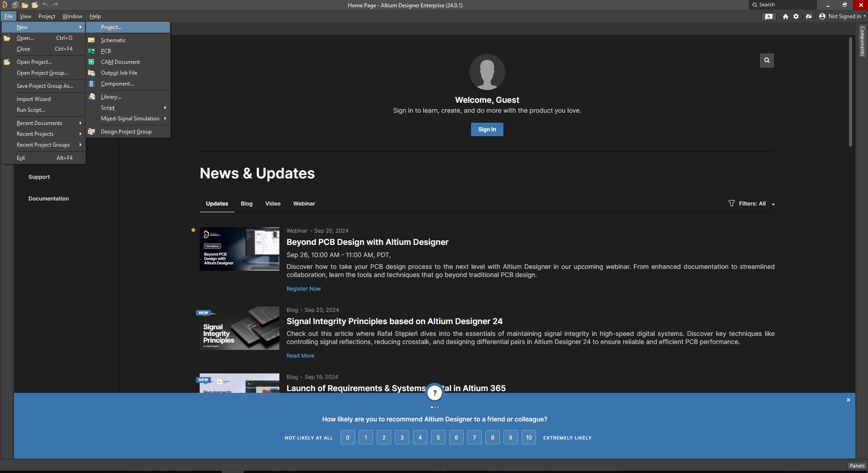Image resolution: width=868 pixels, height=473 pixels.
Task: Click the feedback chat bubble icon
Action: click(x=769, y=16)
